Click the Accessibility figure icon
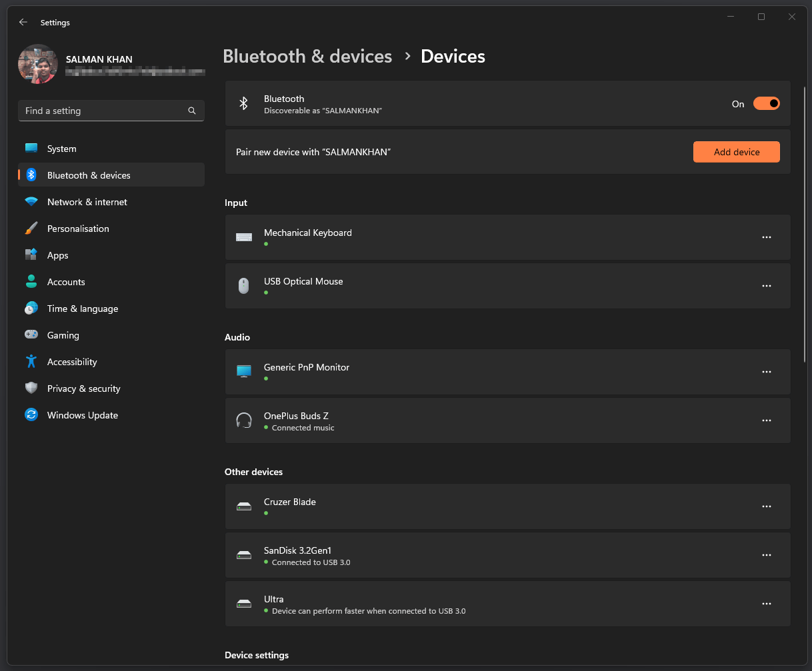The image size is (812, 671). pyautogui.click(x=31, y=361)
